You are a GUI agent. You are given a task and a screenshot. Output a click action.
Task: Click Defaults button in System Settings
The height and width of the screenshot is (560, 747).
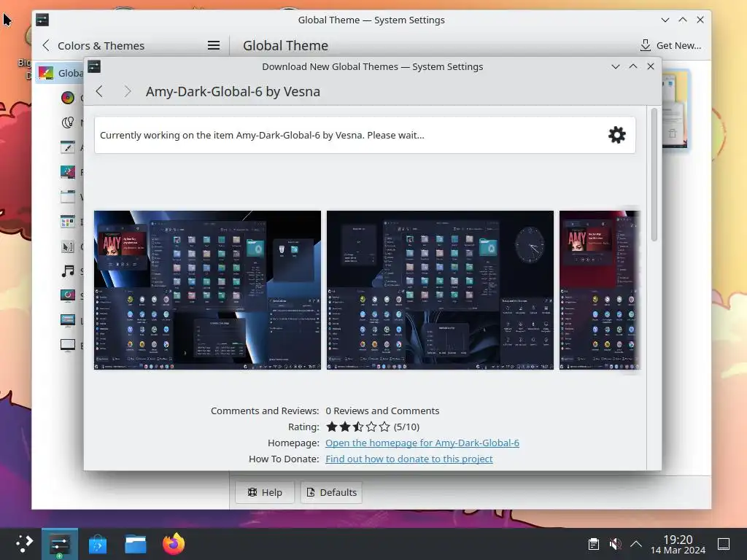click(332, 492)
